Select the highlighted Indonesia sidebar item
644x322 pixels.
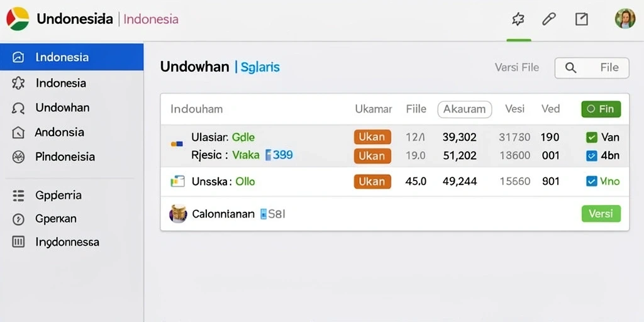pyautogui.click(x=72, y=57)
